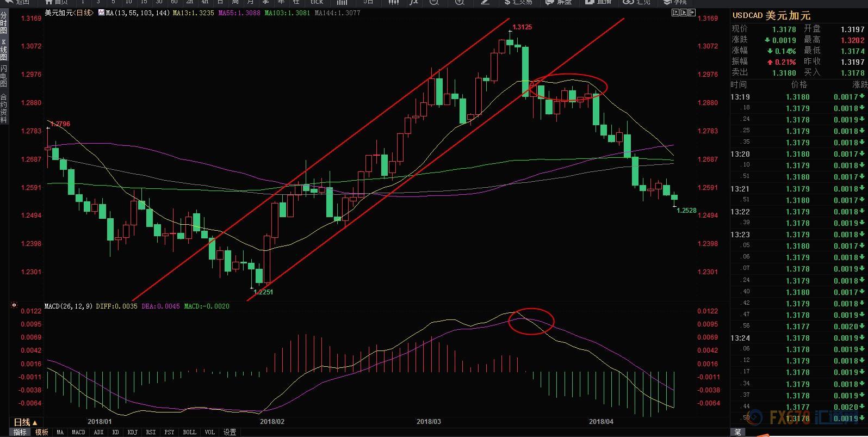Screen dimensions: 868x437
Task: Click the 2018/02 date label on the time axis
Action: (x=272, y=422)
